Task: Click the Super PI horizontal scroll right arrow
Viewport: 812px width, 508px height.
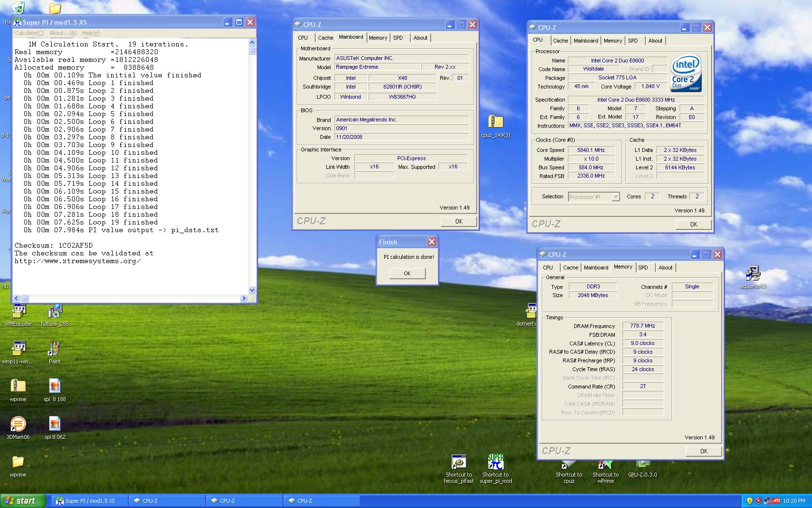Action: 244,299
